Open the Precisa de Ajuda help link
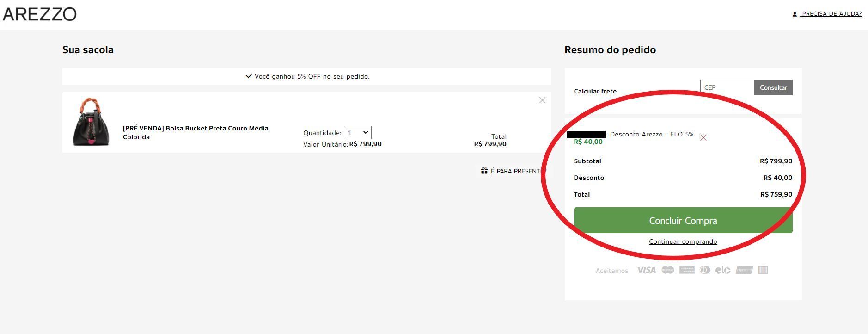The height and width of the screenshot is (334, 868). [831, 14]
